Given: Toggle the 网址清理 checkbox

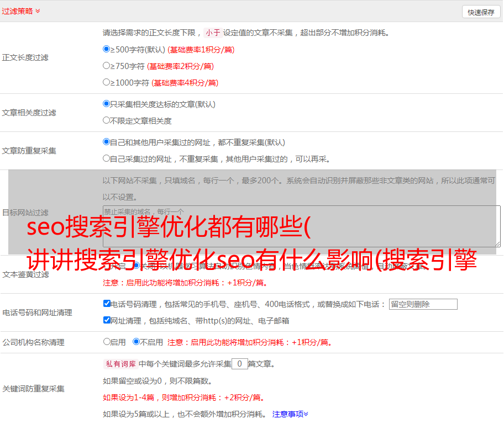Looking at the screenshot, I should pyautogui.click(x=107, y=320).
